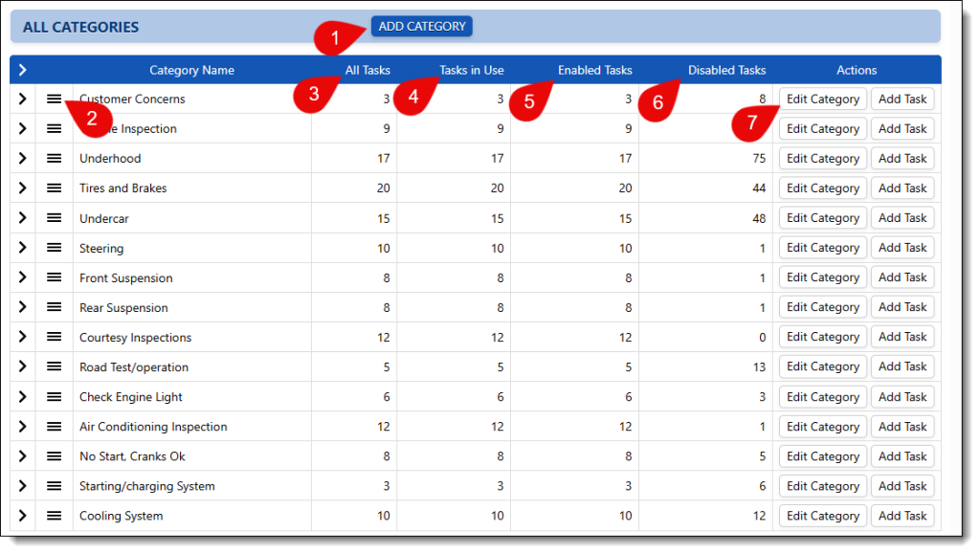Edit Category for Undercar
The image size is (980, 554).
point(822,218)
